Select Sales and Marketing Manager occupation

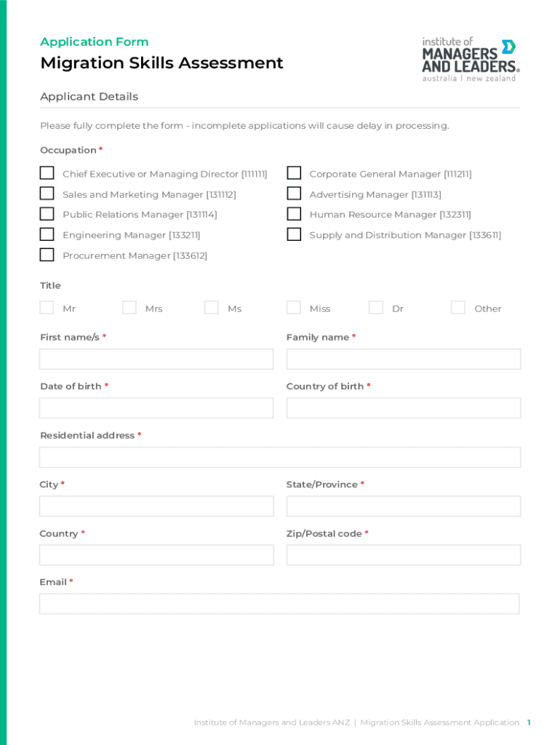[47, 194]
